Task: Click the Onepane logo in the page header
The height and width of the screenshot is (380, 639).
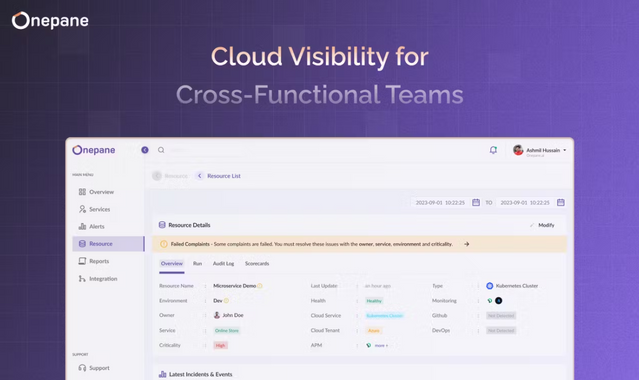Action: click(50, 20)
